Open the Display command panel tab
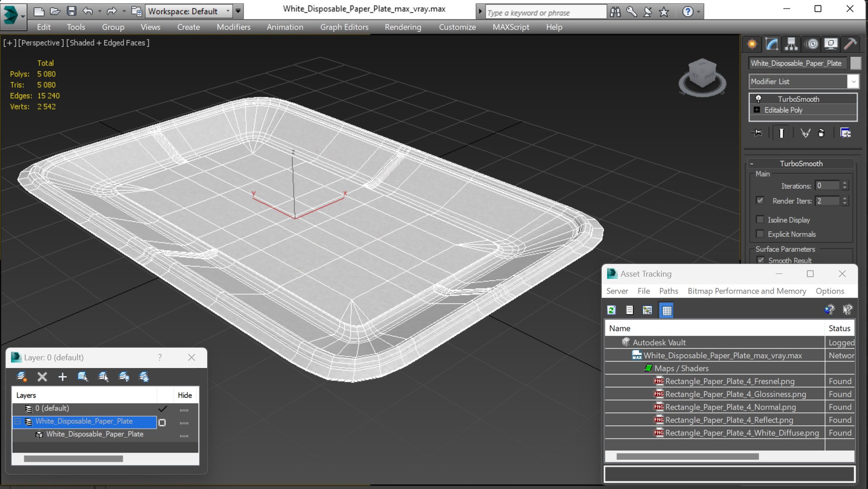This screenshot has width=868, height=489. pyautogui.click(x=831, y=44)
